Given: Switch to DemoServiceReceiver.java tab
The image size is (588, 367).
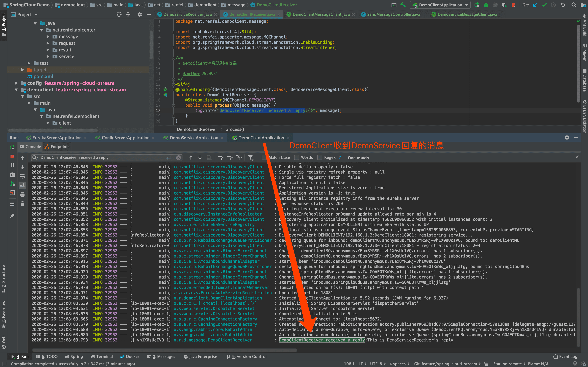Looking at the screenshot, I should coord(187,15).
